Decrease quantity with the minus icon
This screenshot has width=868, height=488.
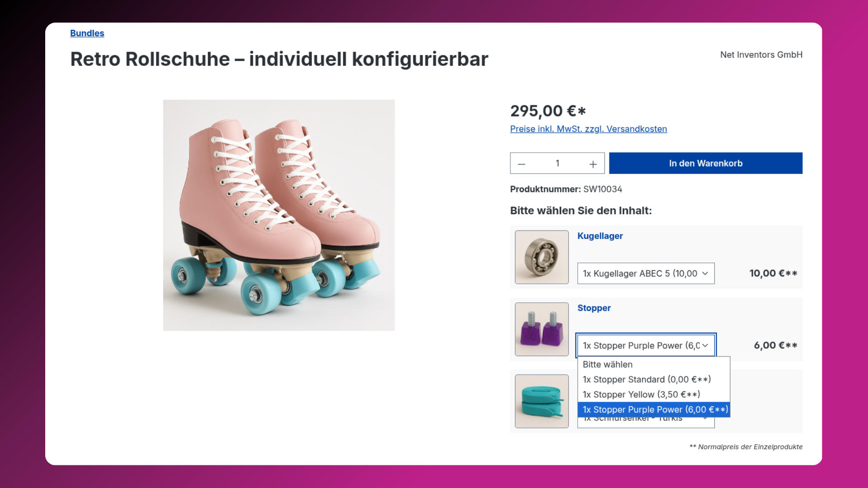521,164
